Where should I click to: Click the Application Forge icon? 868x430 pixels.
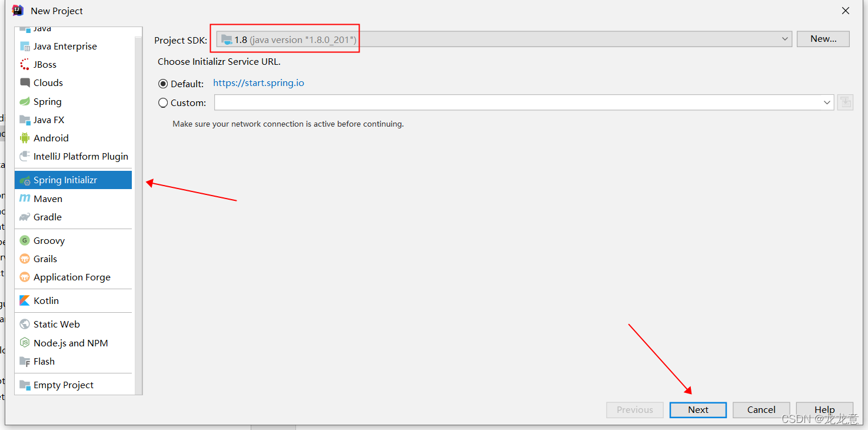pyautogui.click(x=25, y=277)
